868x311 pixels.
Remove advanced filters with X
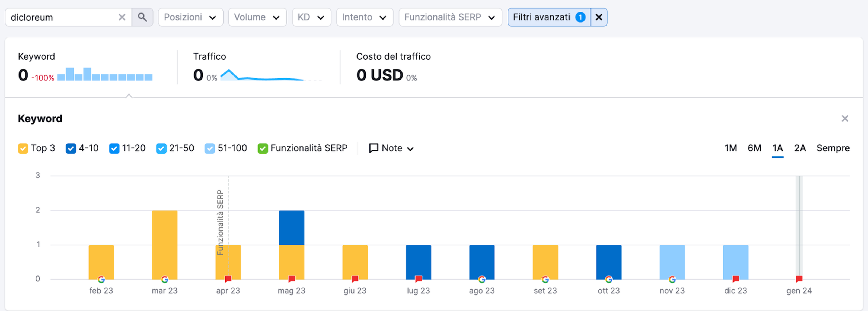[598, 17]
